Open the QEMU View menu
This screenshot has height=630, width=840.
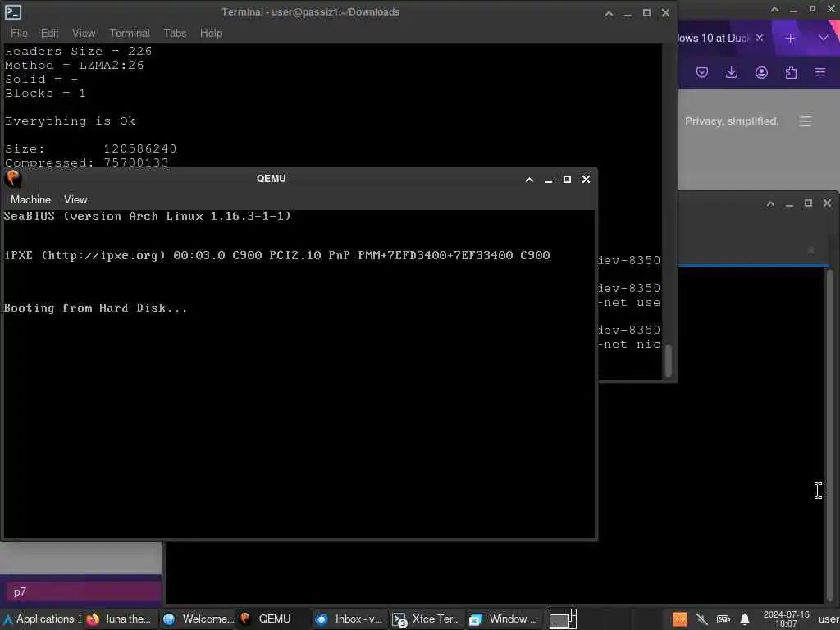(x=75, y=199)
